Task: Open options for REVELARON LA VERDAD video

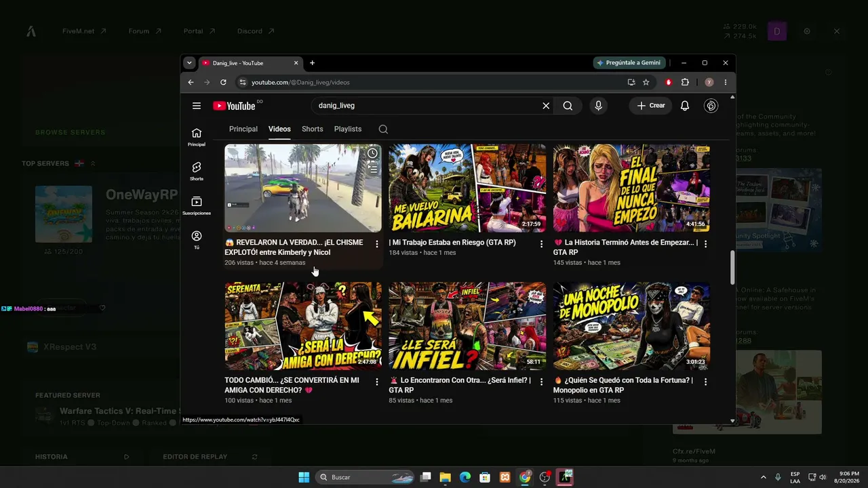Action: 377,244
